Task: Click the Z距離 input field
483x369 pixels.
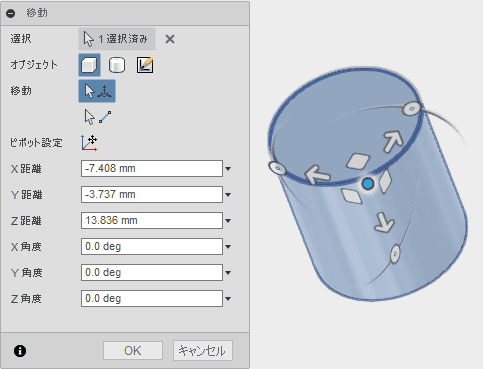Action: (x=152, y=220)
